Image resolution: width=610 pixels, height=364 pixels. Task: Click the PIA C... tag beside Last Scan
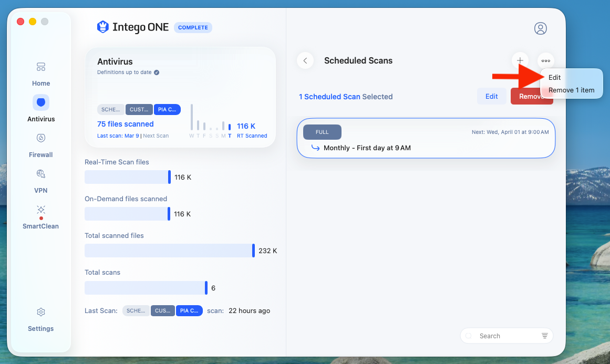pyautogui.click(x=189, y=311)
